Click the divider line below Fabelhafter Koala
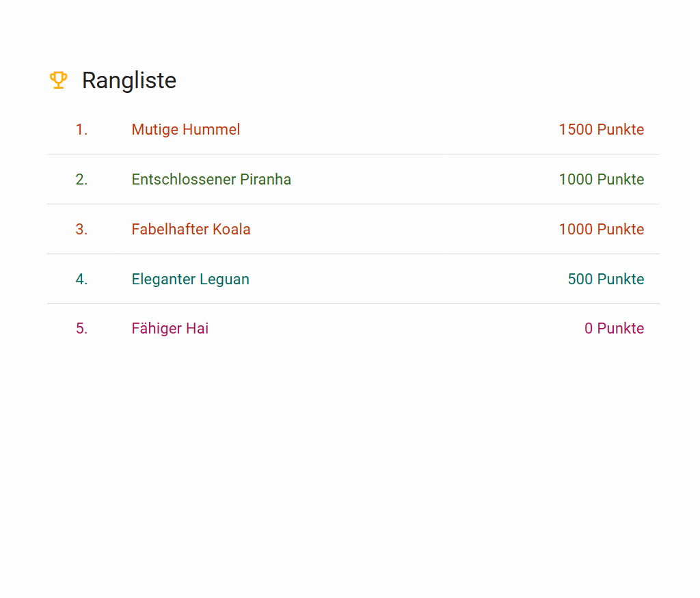The width and height of the screenshot is (700, 598). point(353,254)
